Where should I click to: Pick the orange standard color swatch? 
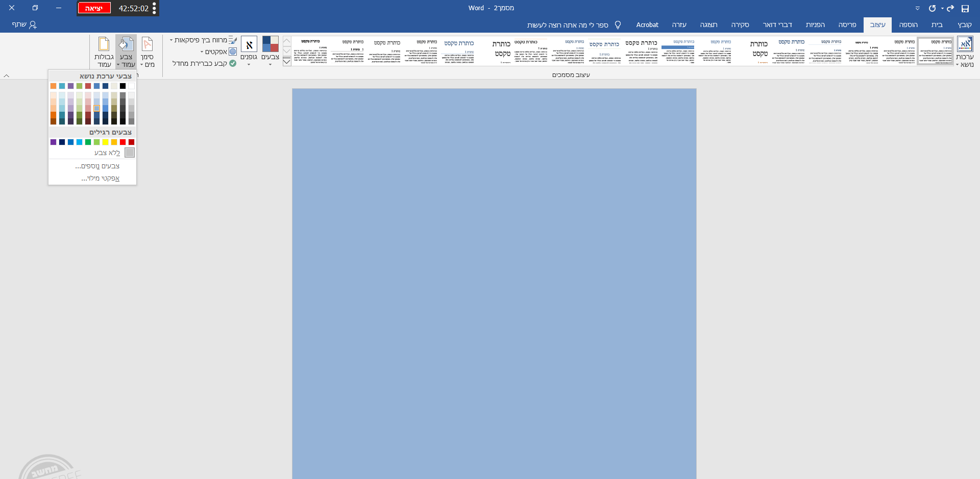coord(114,142)
